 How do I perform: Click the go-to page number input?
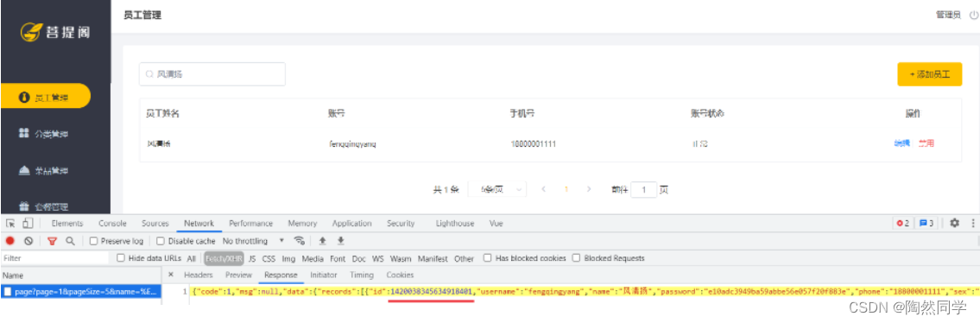(644, 189)
